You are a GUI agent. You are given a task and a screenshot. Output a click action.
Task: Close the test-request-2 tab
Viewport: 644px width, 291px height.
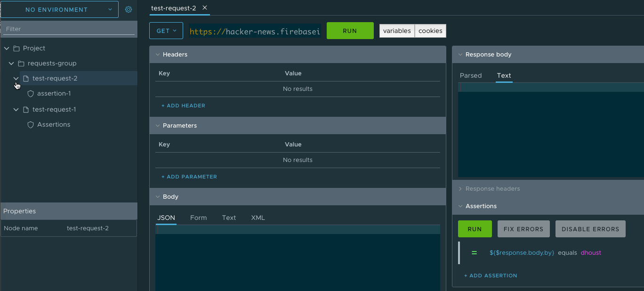tap(205, 8)
